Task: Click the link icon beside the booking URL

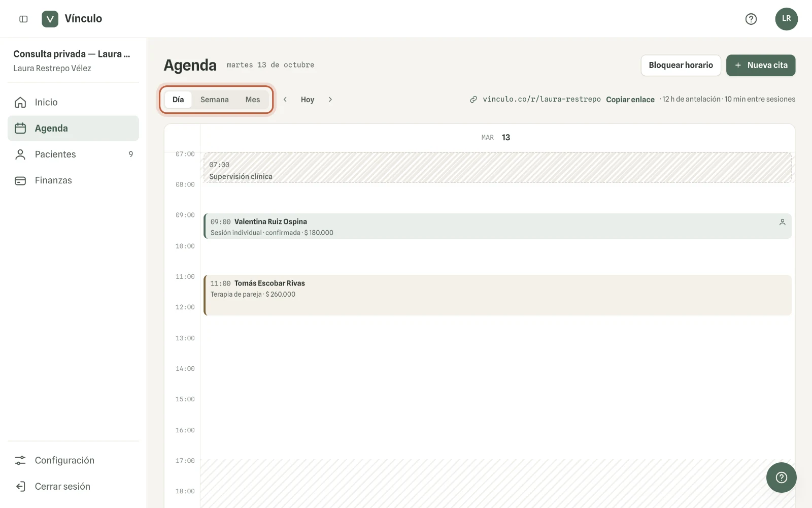Action: coord(473,100)
